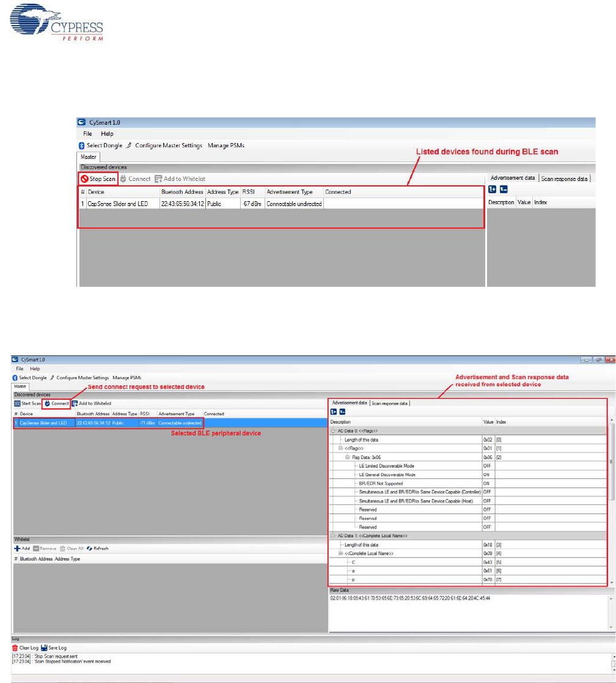Select Simultaneous LE and BR/EDR (Host) row
This screenshot has width=616, height=683.
(469, 501)
